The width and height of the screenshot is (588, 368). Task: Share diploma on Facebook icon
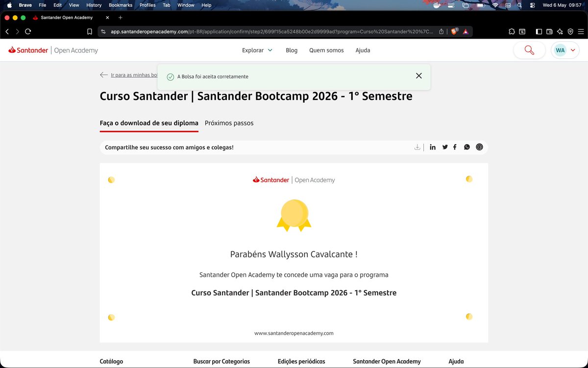coord(455,147)
